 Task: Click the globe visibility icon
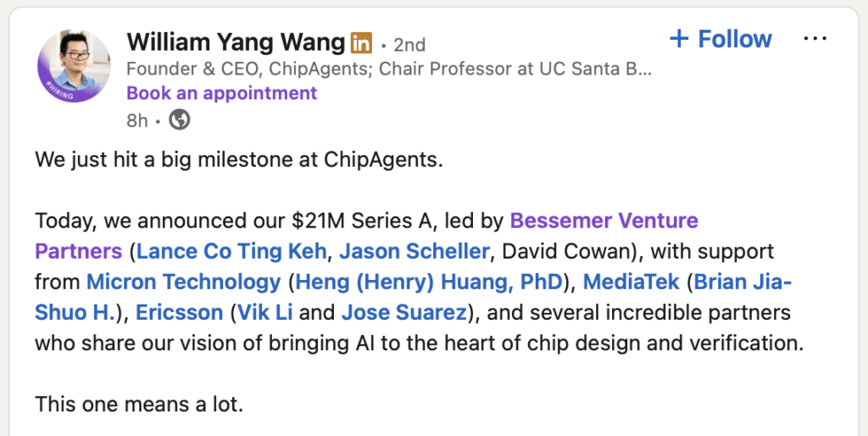[180, 120]
